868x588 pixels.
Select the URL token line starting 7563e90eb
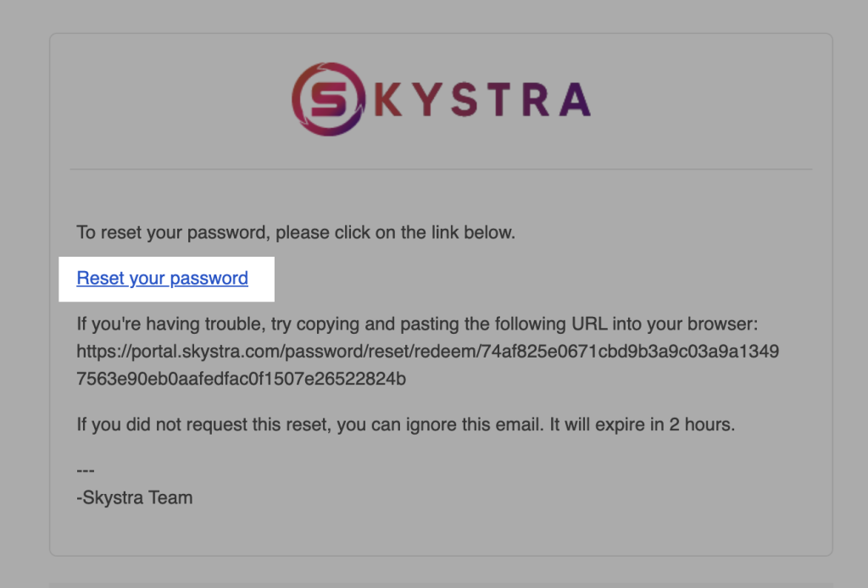tap(241, 379)
